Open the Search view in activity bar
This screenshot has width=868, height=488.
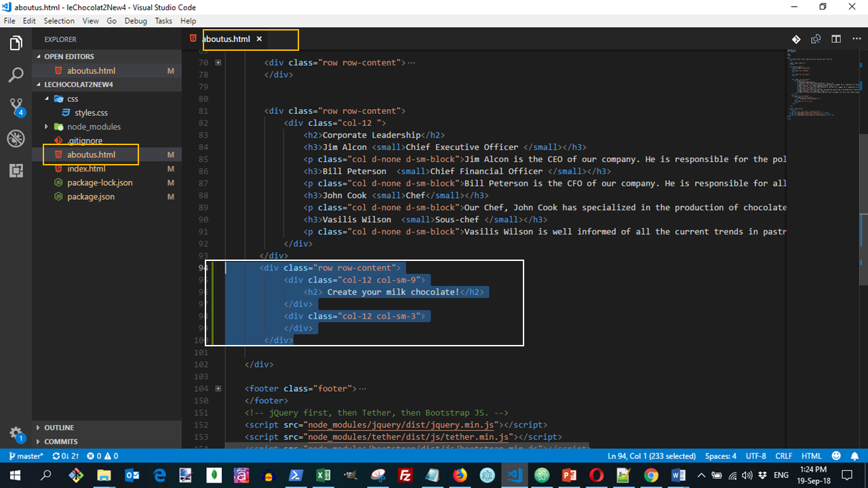tap(16, 75)
